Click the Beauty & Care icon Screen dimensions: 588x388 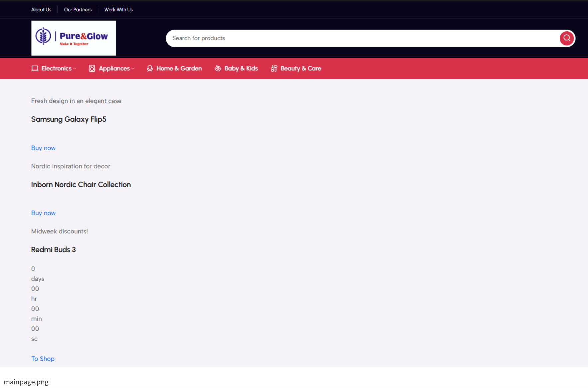[x=274, y=68]
